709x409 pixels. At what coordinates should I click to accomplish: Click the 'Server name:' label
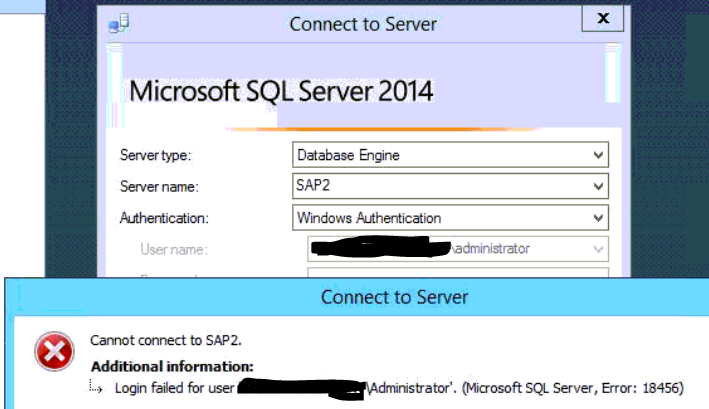click(x=159, y=187)
